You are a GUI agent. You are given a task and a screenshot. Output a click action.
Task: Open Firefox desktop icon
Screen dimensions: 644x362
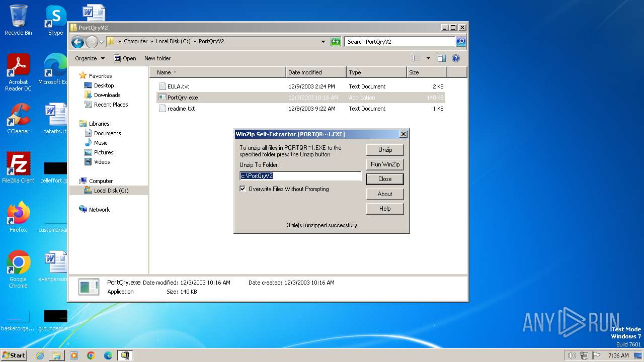(18, 217)
